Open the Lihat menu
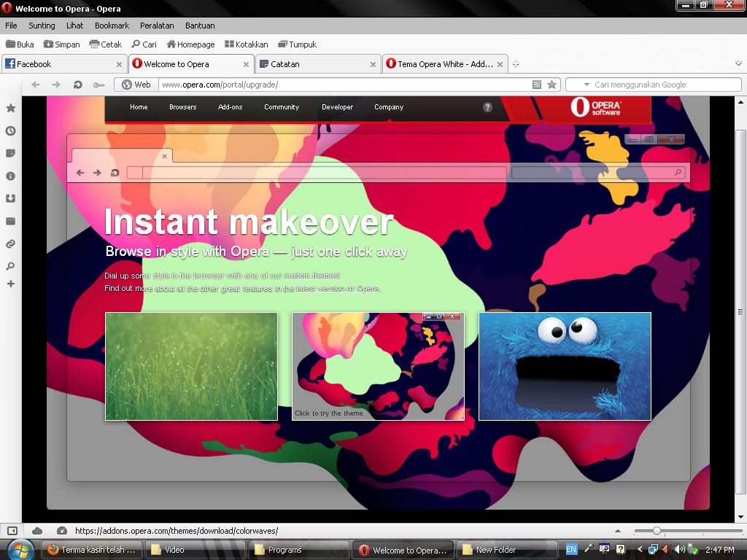747x560 pixels. click(x=75, y=26)
